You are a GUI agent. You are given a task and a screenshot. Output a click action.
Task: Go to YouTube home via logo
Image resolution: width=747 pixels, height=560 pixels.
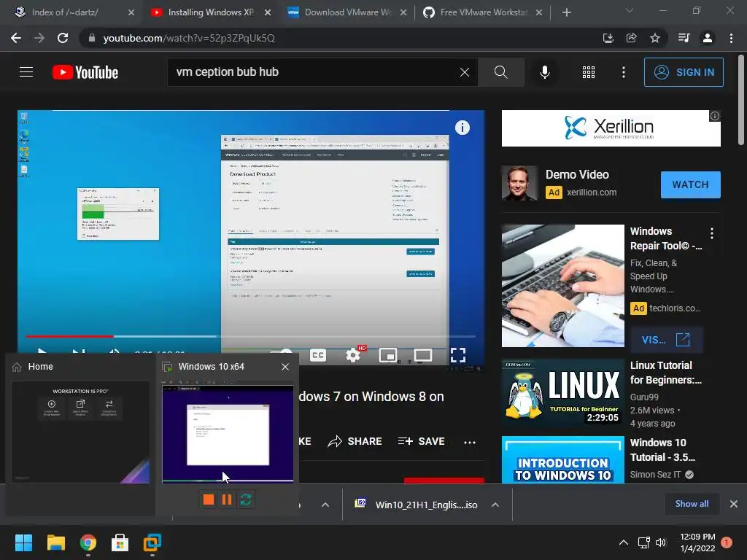(85, 72)
